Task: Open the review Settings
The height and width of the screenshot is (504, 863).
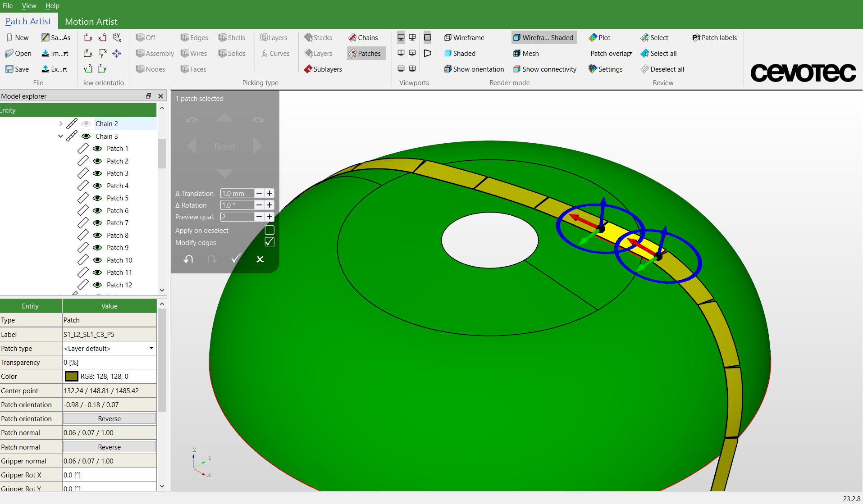Action: pyautogui.click(x=605, y=69)
